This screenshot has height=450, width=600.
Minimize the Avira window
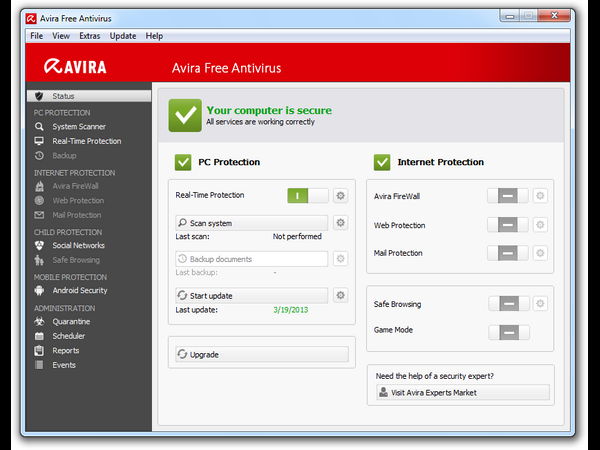click(x=510, y=16)
